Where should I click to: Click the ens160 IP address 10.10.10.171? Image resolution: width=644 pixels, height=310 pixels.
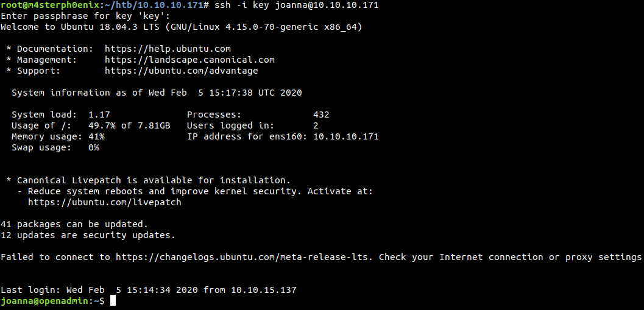(x=346, y=136)
